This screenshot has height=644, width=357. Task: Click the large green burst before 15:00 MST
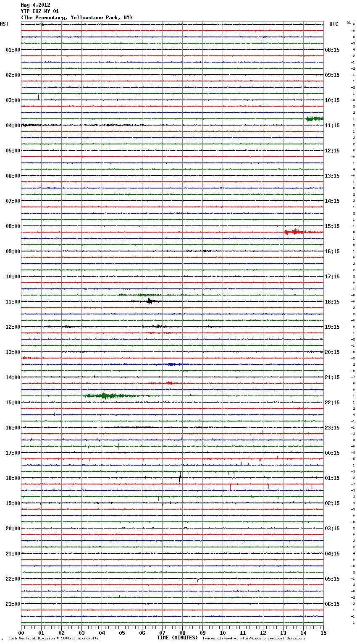point(105,395)
